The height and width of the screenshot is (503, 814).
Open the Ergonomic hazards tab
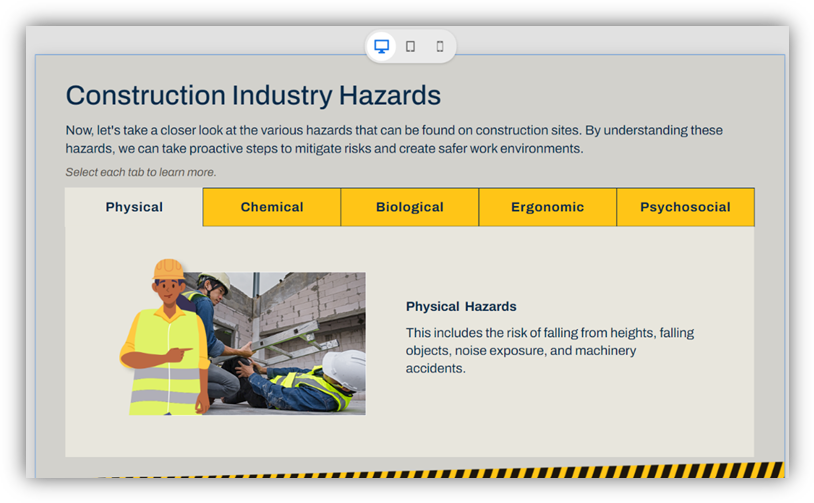tap(547, 207)
